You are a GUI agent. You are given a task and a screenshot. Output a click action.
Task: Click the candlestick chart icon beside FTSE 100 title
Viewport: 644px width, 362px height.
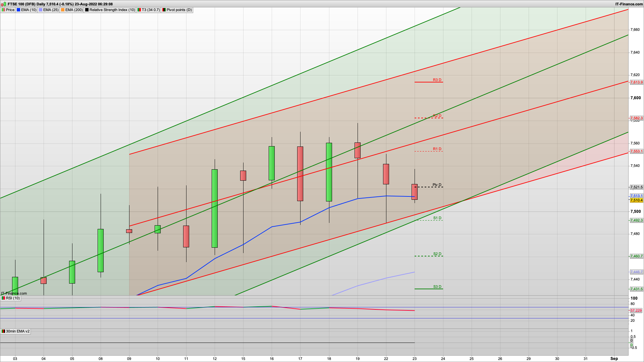(3, 4)
